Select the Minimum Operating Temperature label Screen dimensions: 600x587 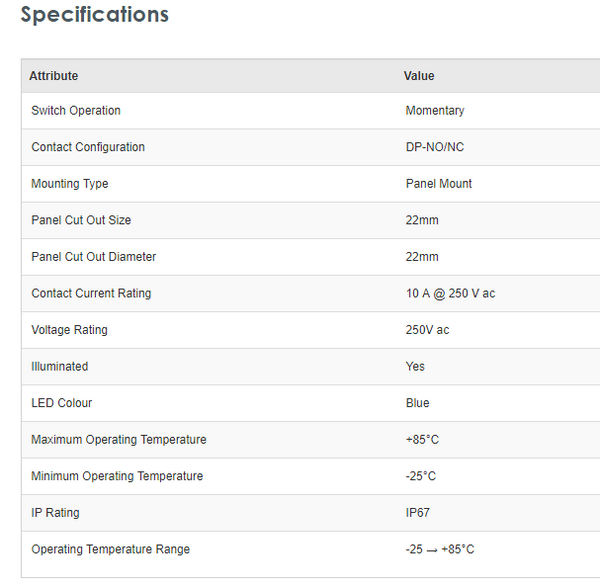pos(117,476)
